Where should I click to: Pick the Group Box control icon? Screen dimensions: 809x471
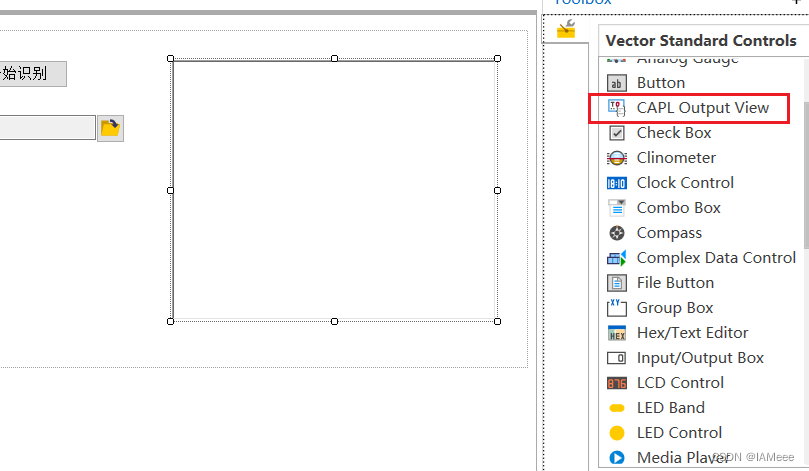point(617,308)
